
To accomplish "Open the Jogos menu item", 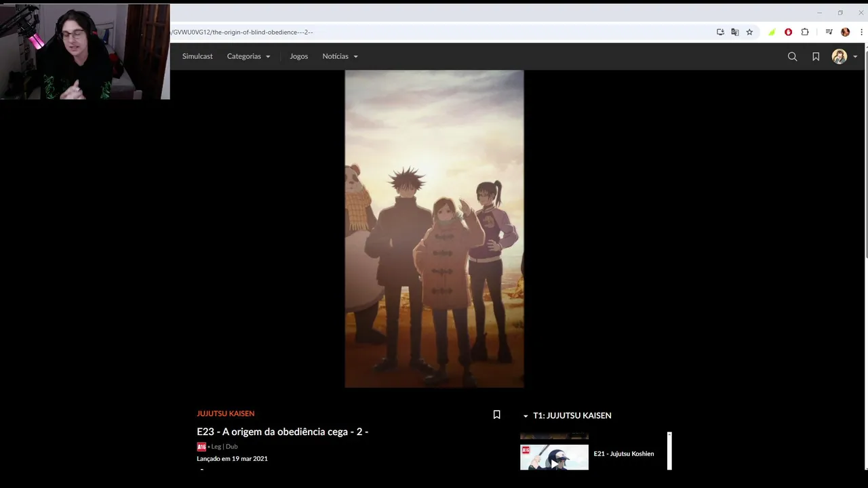I will click(298, 56).
